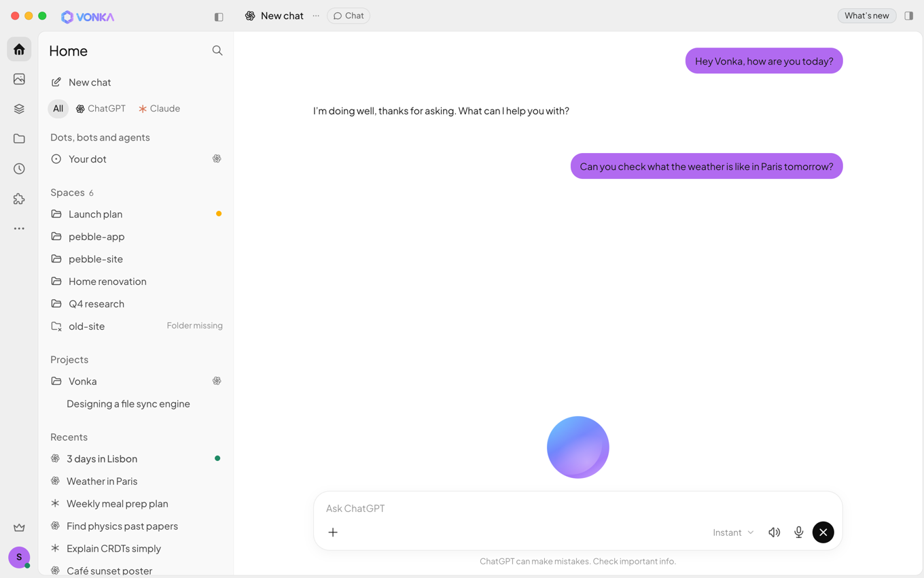The width and height of the screenshot is (924, 578).
Task: Click the Folder missing label
Action: click(195, 326)
